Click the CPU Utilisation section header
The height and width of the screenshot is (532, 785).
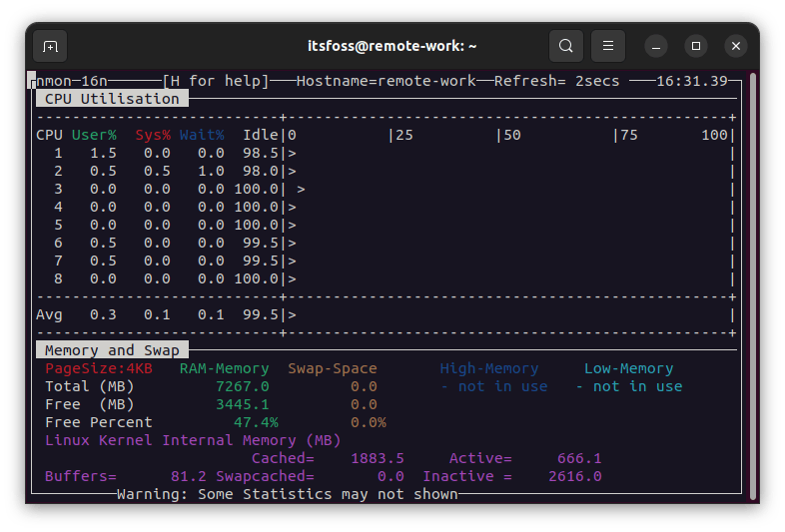click(x=112, y=99)
